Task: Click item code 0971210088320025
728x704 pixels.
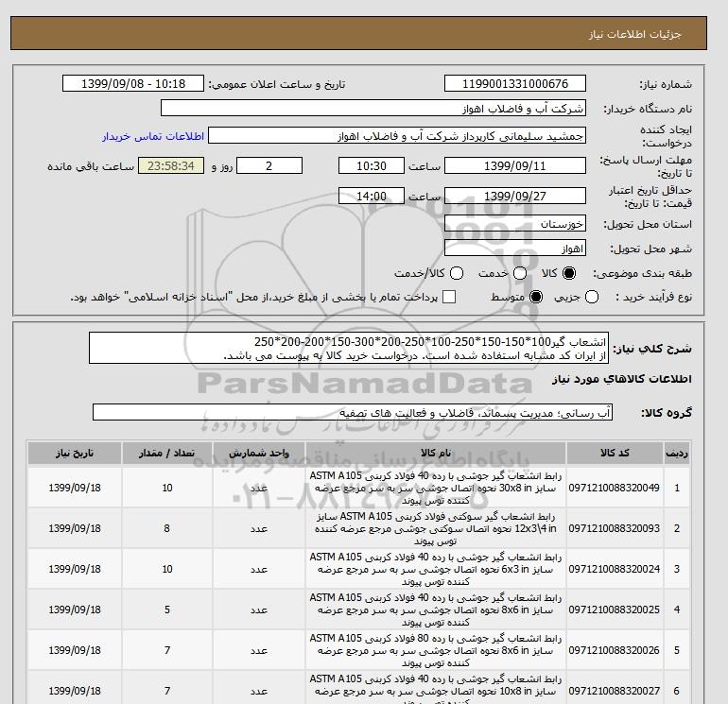Action: 614,610
